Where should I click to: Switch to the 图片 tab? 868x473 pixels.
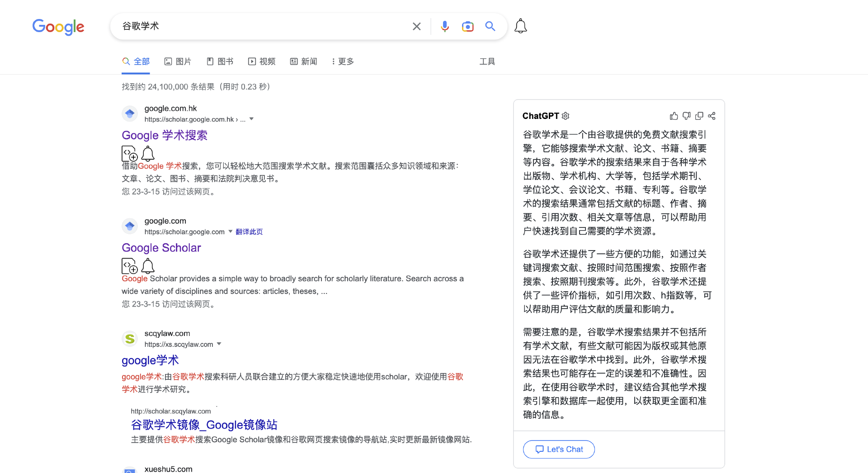coord(178,61)
